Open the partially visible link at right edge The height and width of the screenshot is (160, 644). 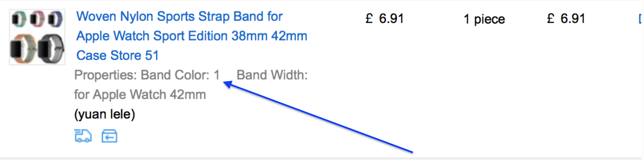641,19
